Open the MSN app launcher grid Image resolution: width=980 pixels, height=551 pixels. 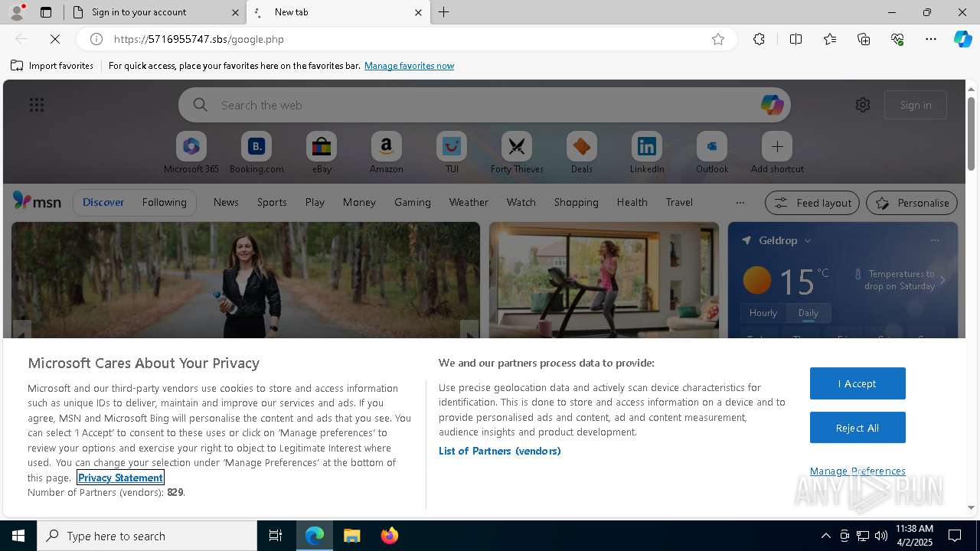36,105
